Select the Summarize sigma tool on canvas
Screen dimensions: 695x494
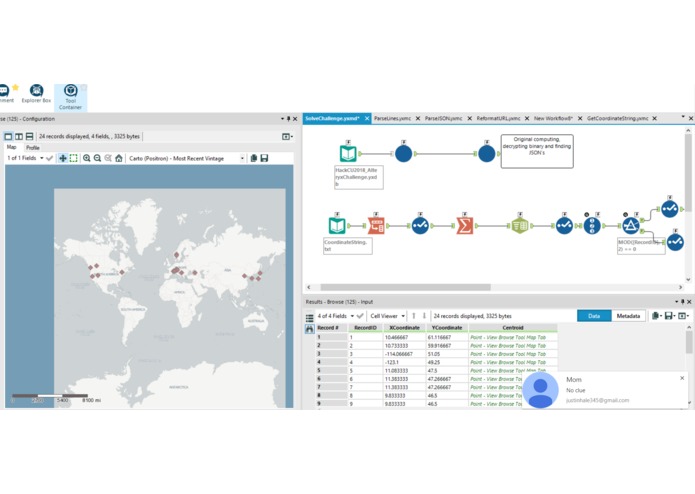[465, 226]
